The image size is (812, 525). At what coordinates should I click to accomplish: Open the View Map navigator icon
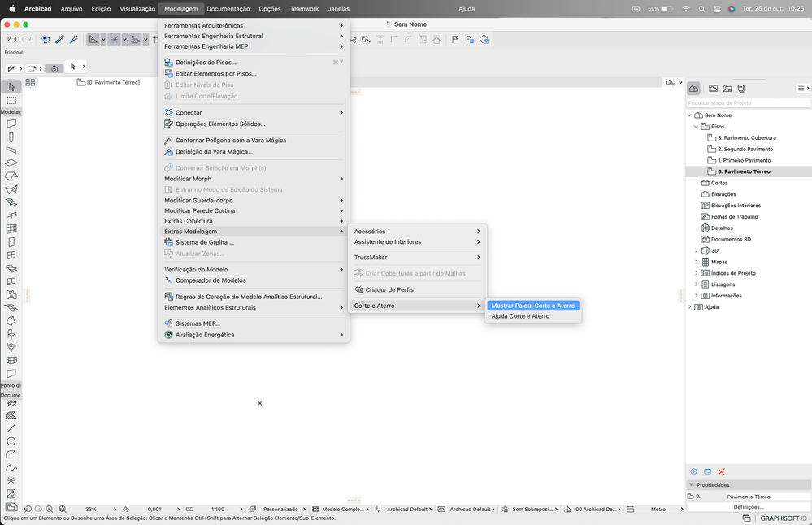713,89
